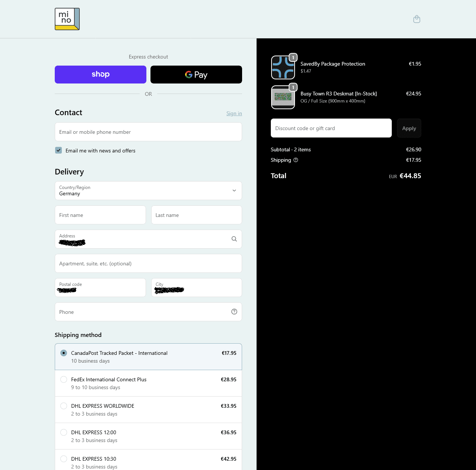The image size is (476, 470).
Task: Expand the Germany dropdown chevron
Action: coord(234,190)
